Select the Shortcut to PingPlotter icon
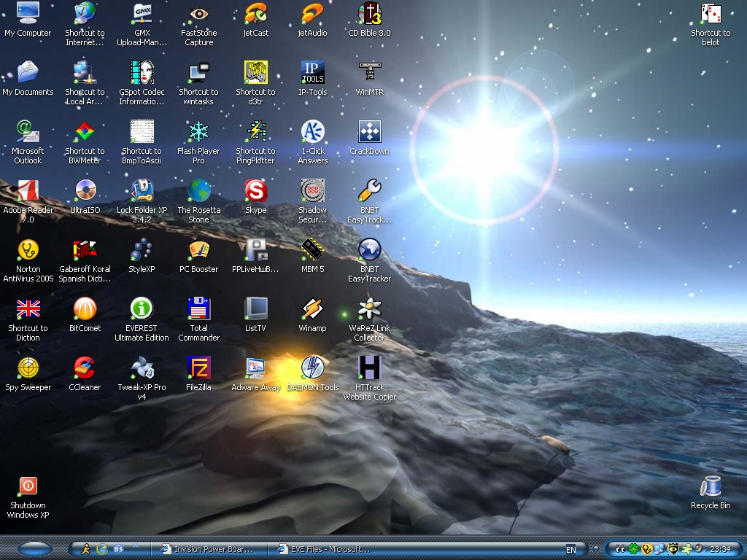The height and width of the screenshot is (560, 747). click(256, 131)
